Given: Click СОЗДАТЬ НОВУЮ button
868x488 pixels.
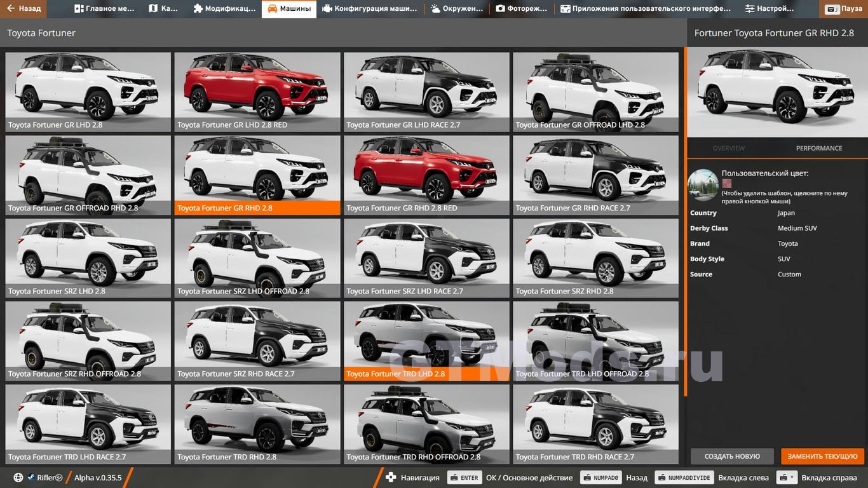Looking at the screenshot, I should 732,456.
